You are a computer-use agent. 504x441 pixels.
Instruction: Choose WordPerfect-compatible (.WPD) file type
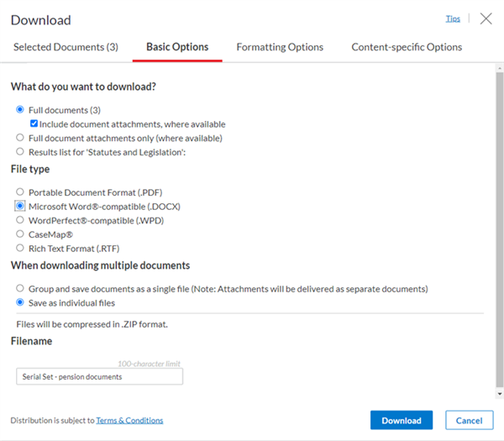(x=20, y=220)
